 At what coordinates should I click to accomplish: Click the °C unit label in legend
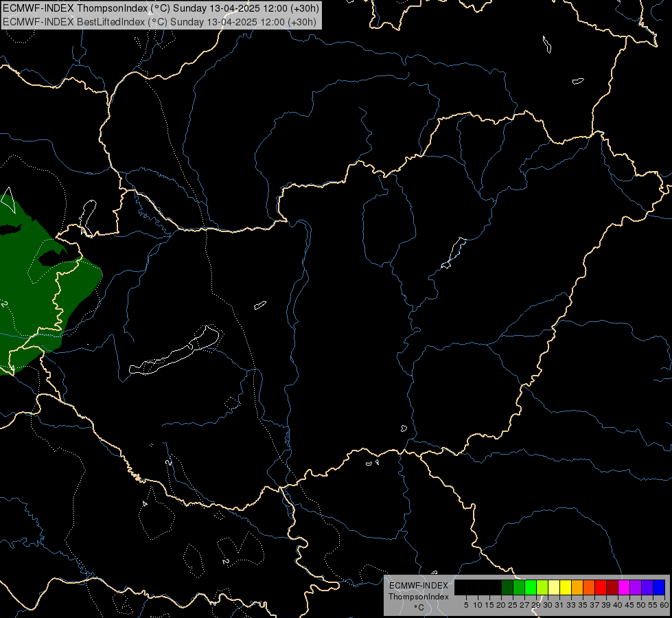pos(419,608)
